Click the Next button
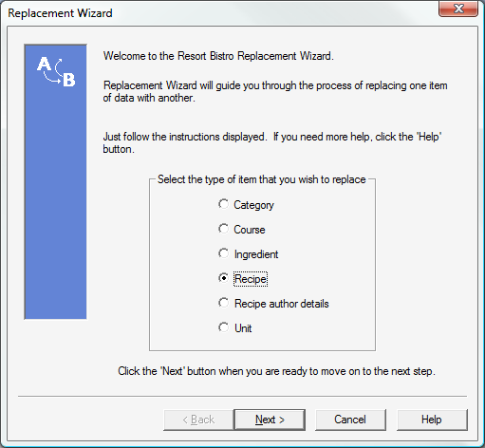The width and height of the screenshot is (485, 448). pyautogui.click(x=270, y=420)
